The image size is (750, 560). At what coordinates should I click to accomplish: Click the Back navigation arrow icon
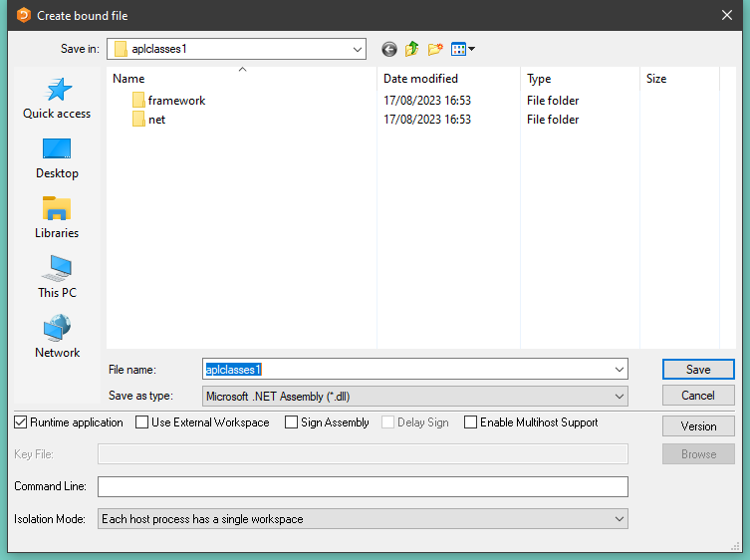point(389,49)
